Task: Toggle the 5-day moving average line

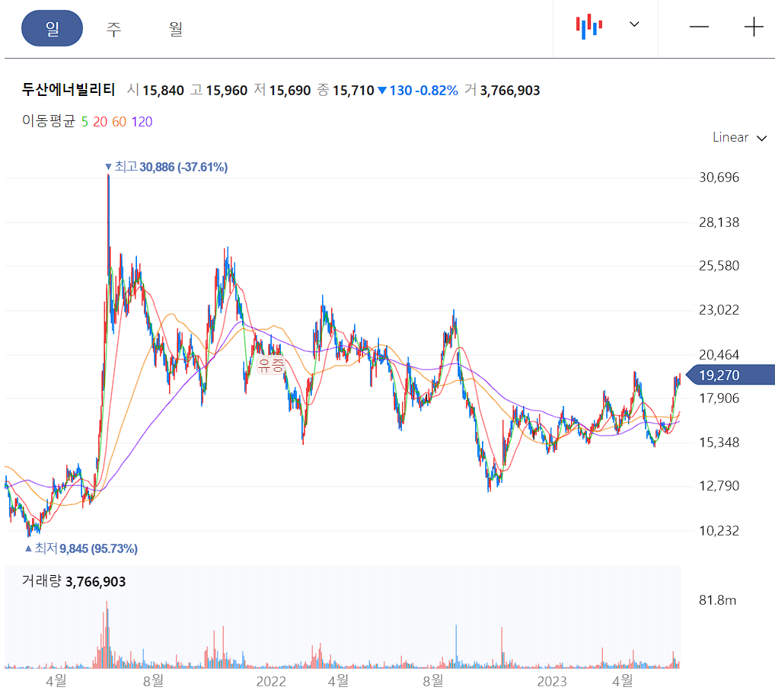Action: click(85, 122)
